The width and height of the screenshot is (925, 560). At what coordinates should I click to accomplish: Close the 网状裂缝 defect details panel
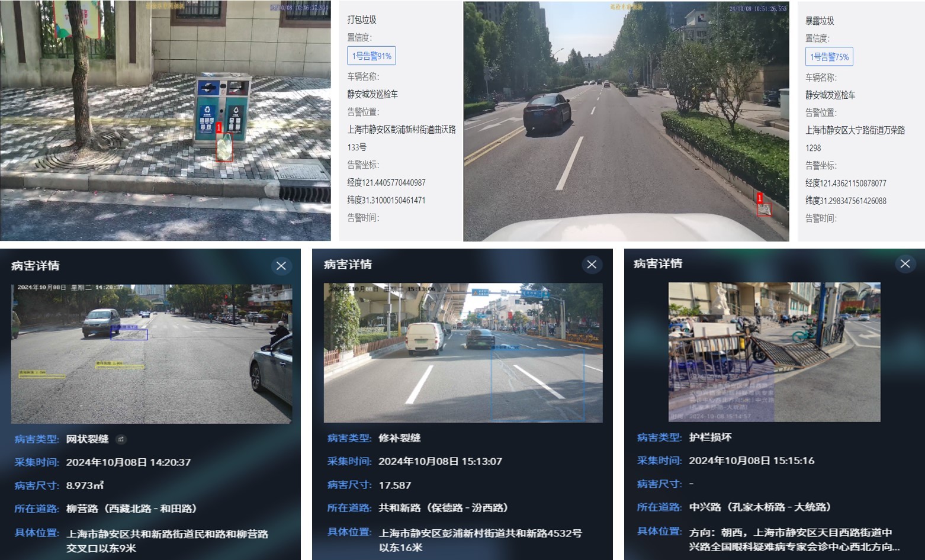pyautogui.click(x=281, y=266)
